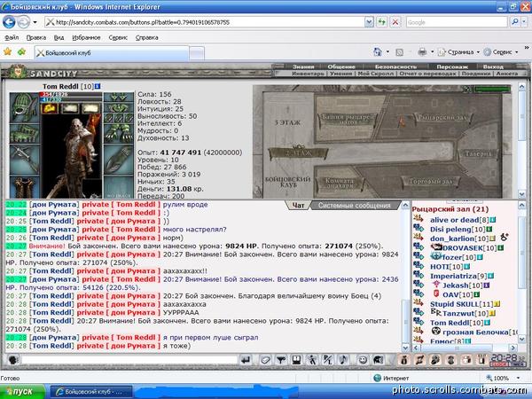Click the IE Refresh button
Image resolution: width=532 pixels, height=399 pixels.
pyautogui.click(x=381, y=22)
